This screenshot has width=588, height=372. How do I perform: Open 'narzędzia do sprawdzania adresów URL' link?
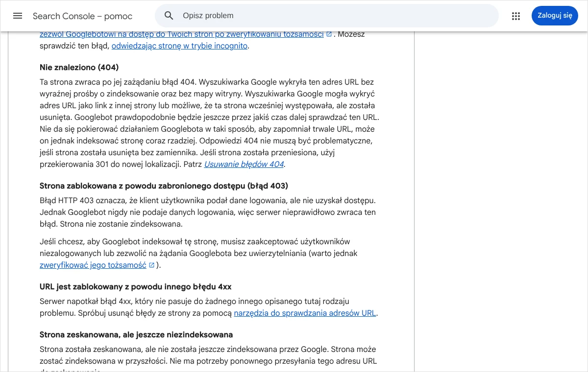(305, 313)
